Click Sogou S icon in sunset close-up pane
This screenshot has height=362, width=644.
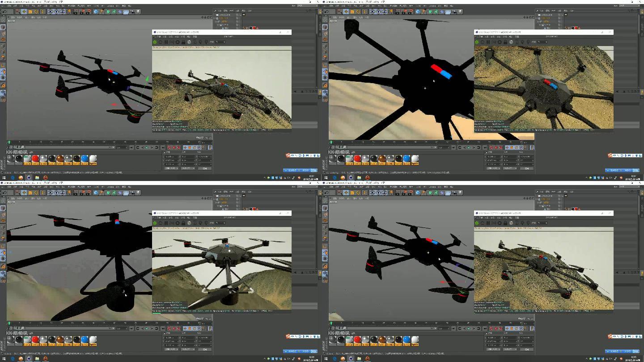610,156
